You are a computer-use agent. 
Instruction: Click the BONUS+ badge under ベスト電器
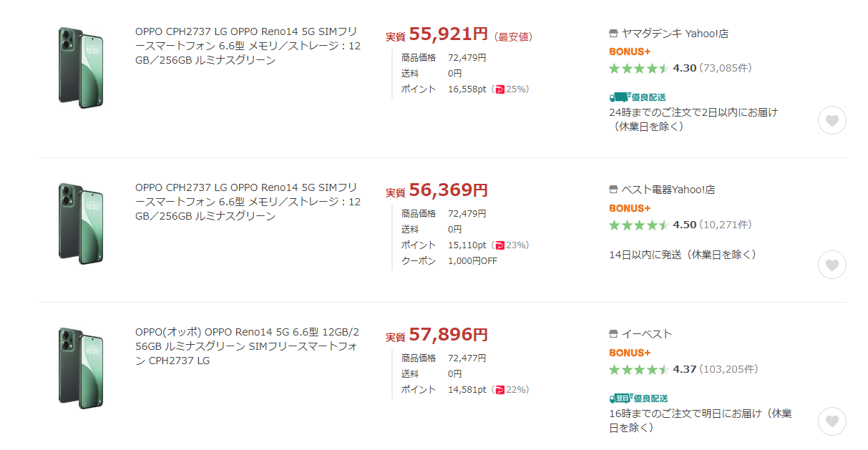click(x=630, y=208)
